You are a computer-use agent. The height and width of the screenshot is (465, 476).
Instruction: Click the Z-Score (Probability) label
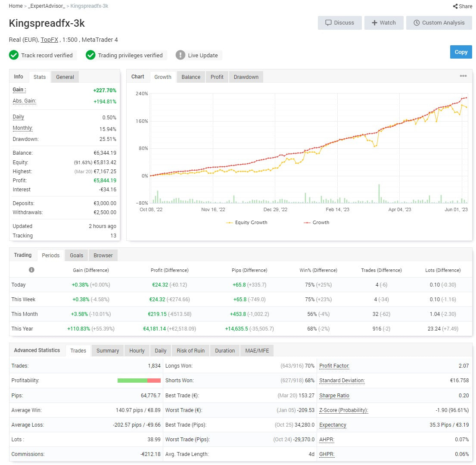pyautogui.click(x=344, y=410)
